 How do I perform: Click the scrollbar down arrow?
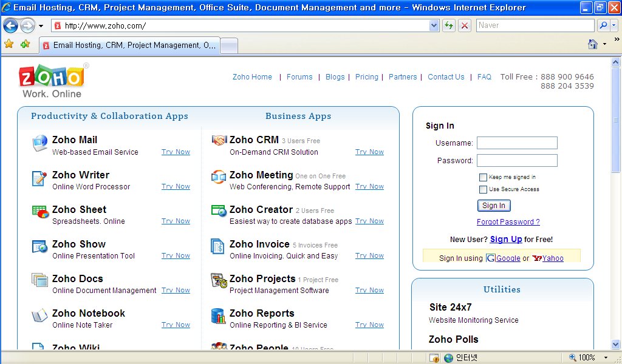pyautogui.click(x=616, y=344)
